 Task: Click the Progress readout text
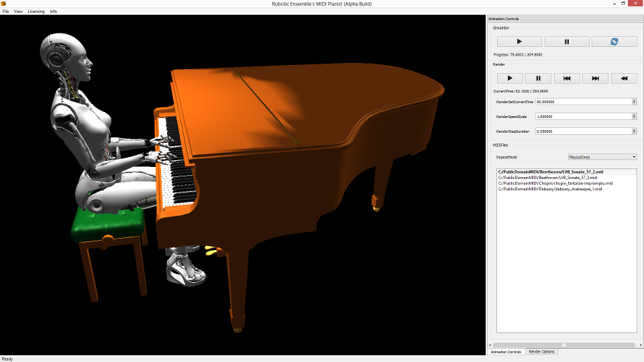tap(517, 54)
